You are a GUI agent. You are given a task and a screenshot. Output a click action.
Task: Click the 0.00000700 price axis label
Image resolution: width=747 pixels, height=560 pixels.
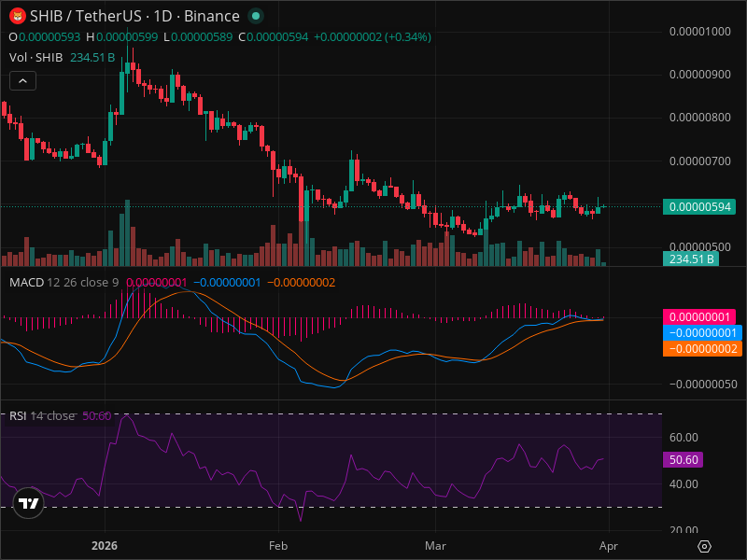click(699, 161)
